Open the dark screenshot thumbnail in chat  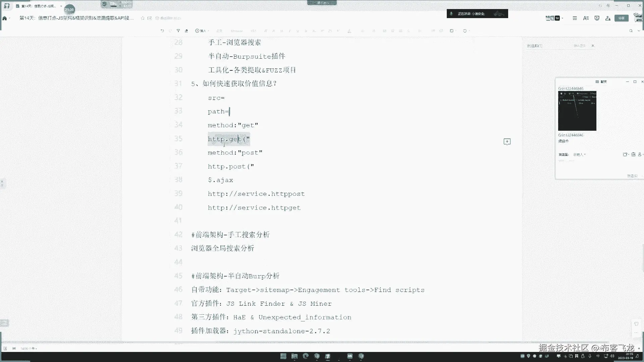point(577,111)
